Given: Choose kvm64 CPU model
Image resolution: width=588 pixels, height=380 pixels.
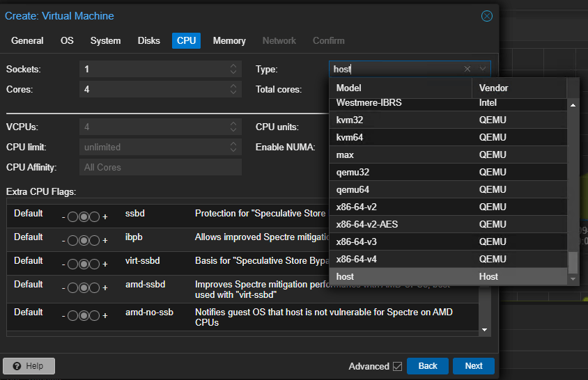Looking at the screenshot, I should click(448, 137).
